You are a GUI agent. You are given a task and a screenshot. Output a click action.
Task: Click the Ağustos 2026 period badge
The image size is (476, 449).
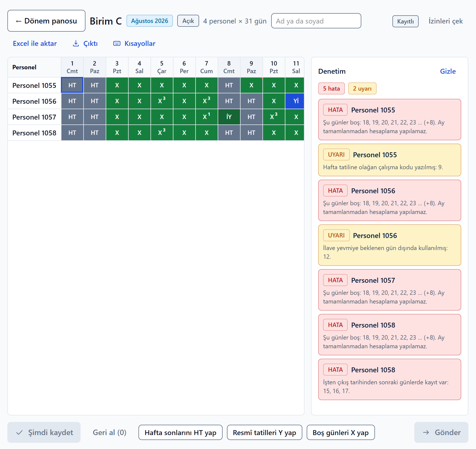tap(150, 21)
